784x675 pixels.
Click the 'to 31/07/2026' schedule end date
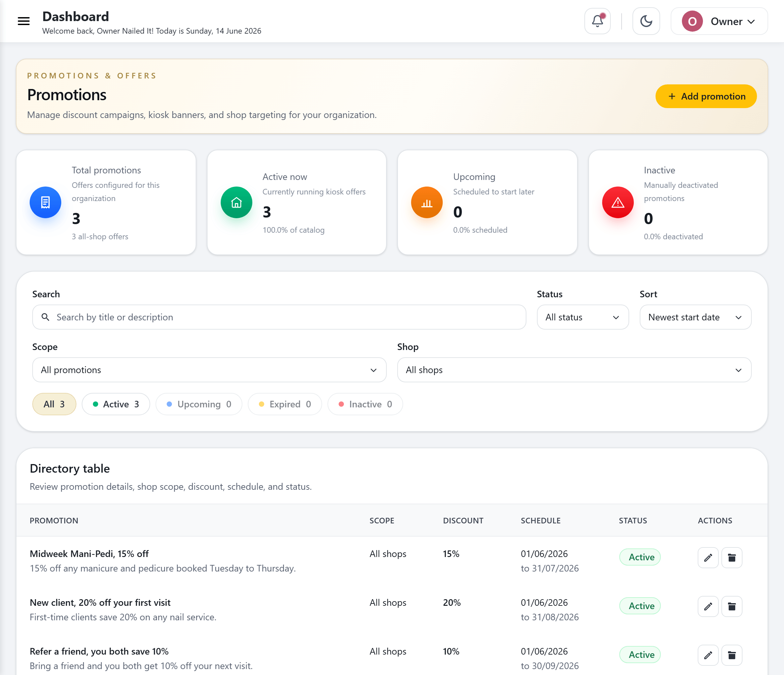(x=550, y=568)
